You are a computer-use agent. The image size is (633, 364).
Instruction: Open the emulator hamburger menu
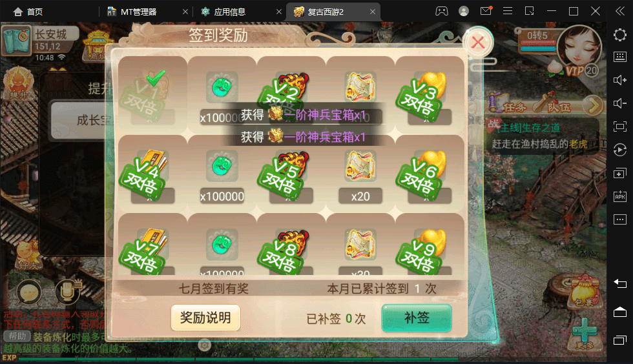click(x=508, y=11)
